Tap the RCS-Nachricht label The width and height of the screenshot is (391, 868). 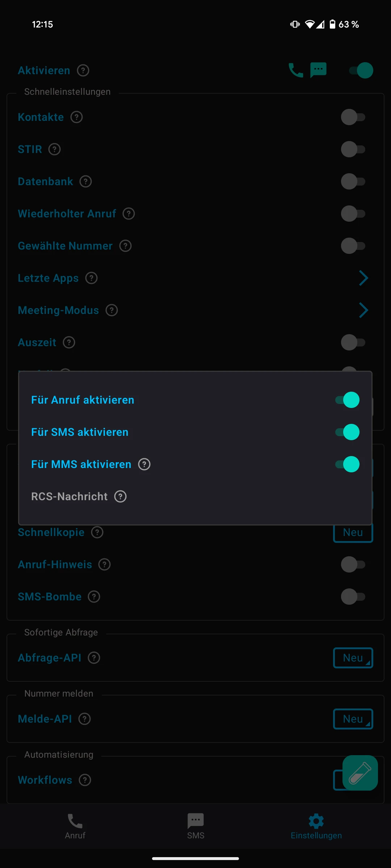click(x=70, y=496)
